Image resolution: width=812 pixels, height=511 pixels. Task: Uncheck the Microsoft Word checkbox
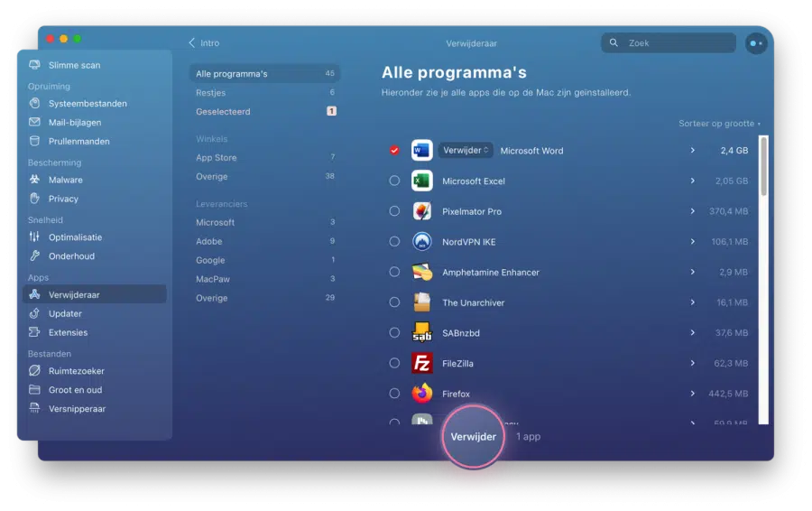click(394, 150)
